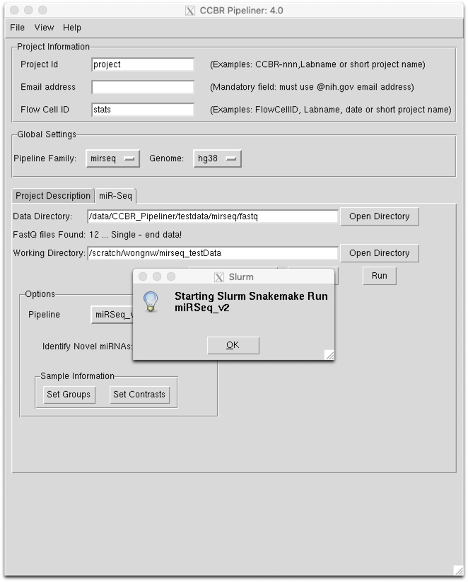Click OK in the Slurm dialog
The width and height of the screenshot is (468, 582).
pos(233,345)
